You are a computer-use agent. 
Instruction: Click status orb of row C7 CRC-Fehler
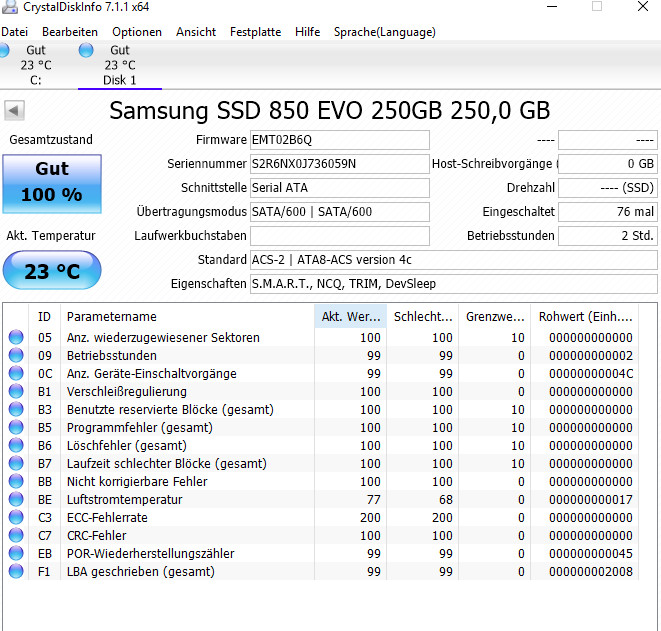(x=16, y=535)
